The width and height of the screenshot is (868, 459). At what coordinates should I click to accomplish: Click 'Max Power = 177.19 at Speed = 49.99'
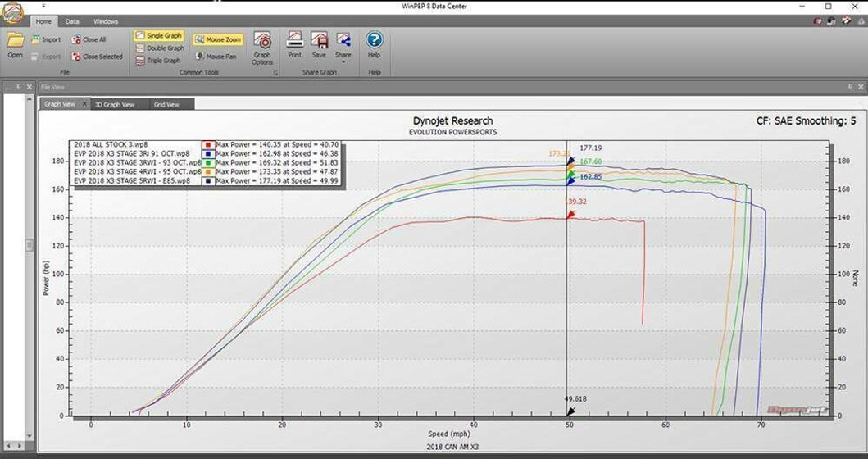tap(277, 180)
